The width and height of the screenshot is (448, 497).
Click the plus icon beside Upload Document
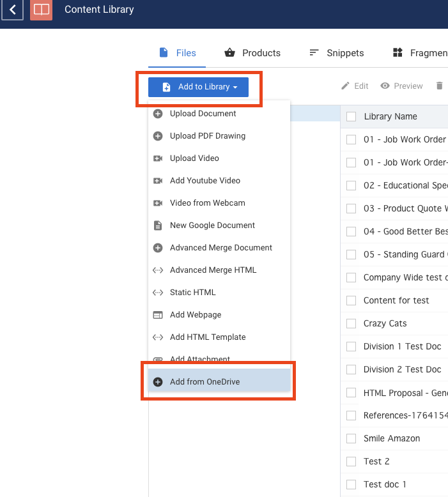coord(158,114)
